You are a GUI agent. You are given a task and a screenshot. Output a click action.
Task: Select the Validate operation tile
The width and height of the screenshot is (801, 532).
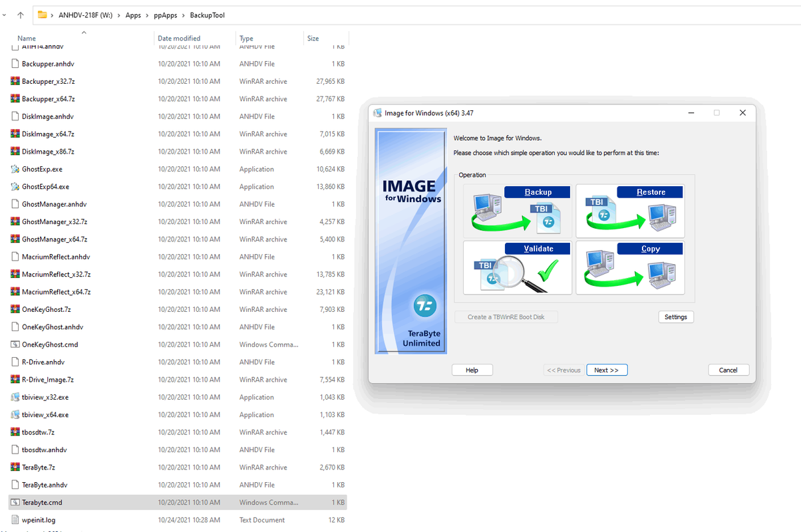point(518,267)
